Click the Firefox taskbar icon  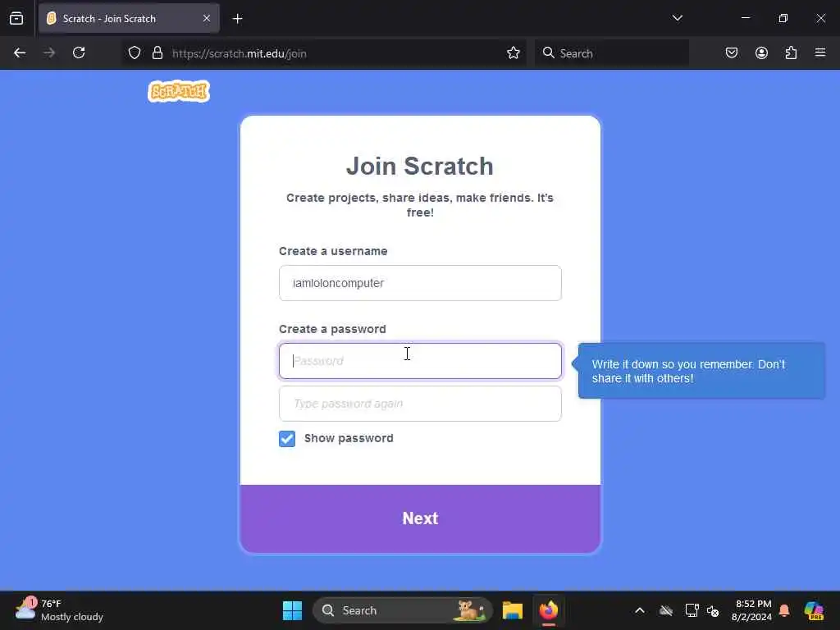[x=549, y=610]
